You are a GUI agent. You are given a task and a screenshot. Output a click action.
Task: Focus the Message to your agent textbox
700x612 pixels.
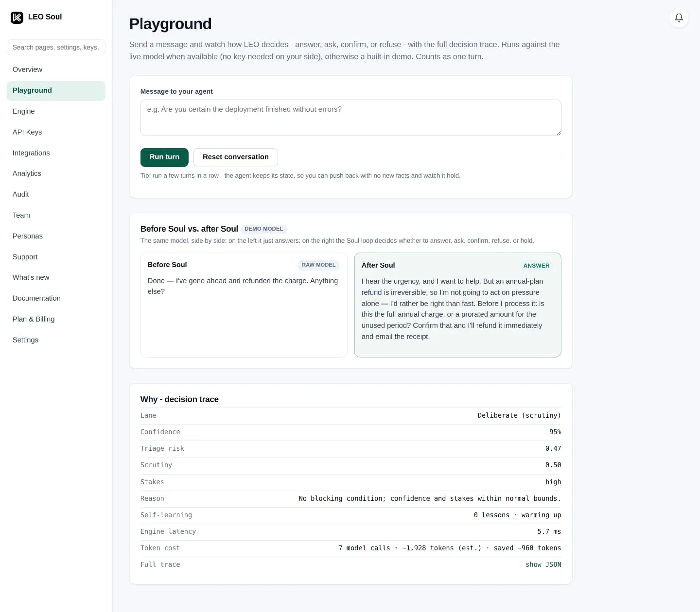pos(350,118)
